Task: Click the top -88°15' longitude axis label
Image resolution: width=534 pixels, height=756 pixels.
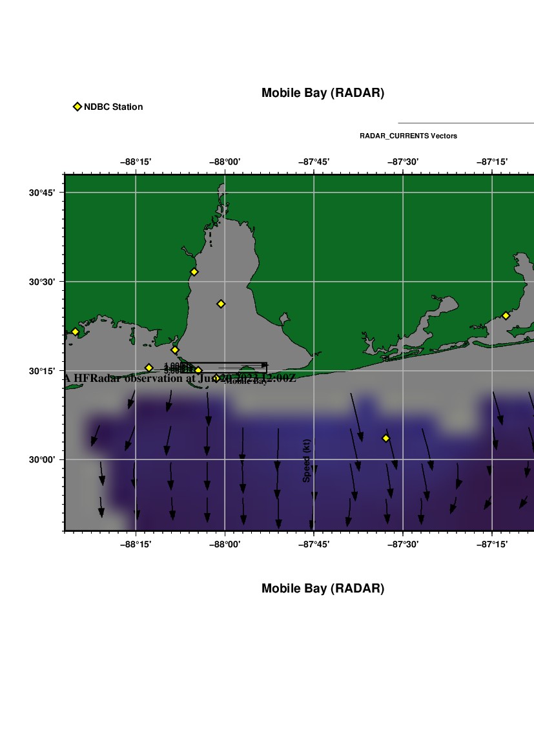Action: [136, 162]
